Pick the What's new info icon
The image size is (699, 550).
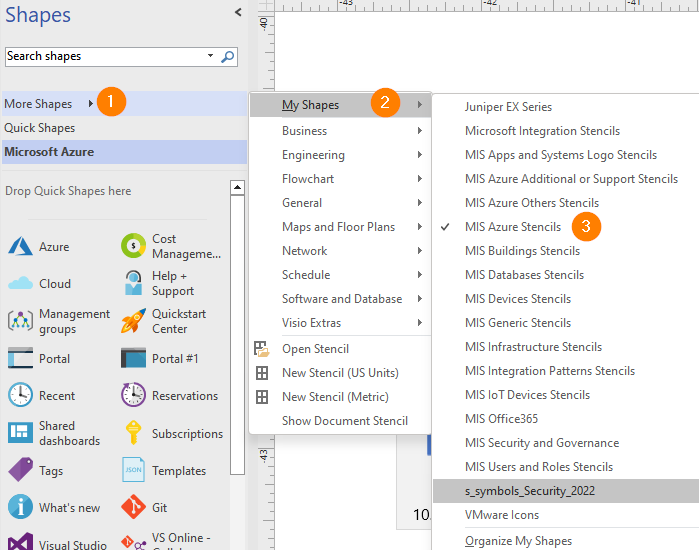tap(20, 507)
